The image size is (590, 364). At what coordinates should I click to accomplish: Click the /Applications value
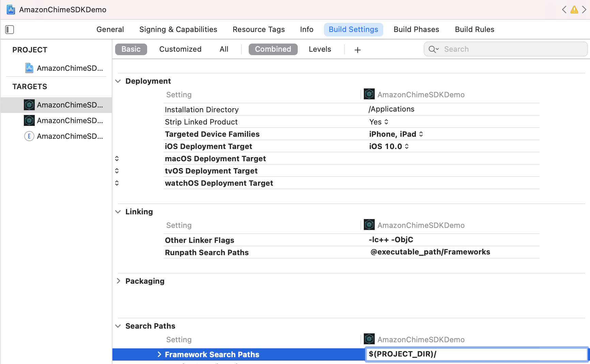pos(391,109)
